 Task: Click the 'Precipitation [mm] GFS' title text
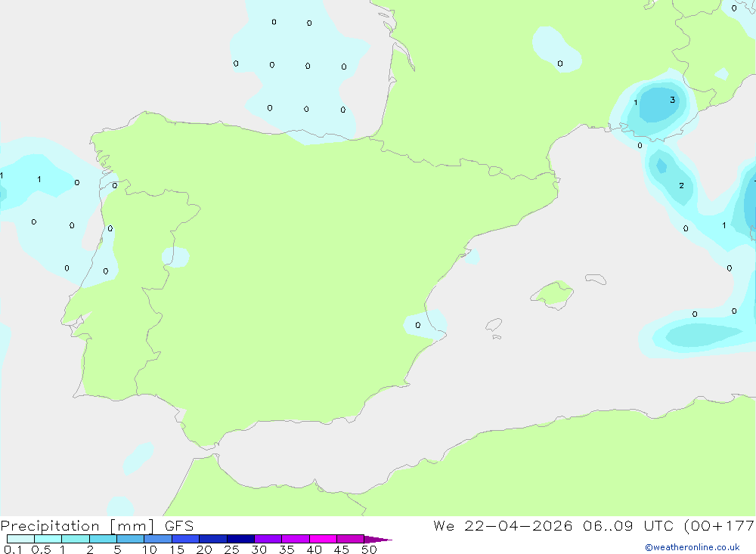pyautogui.click(x=97, y=526)
